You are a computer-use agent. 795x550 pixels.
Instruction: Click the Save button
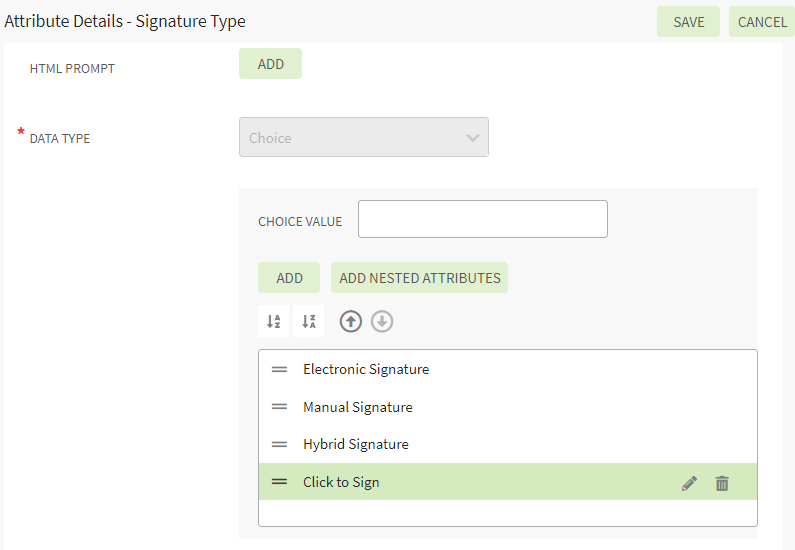pos(688,22)
